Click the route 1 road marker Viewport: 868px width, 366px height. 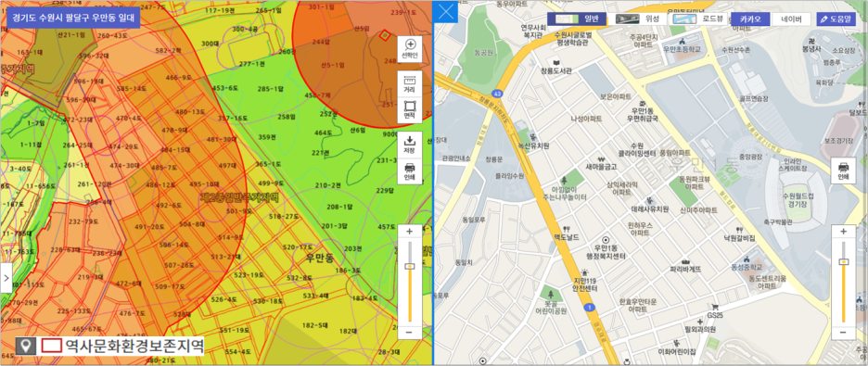coord(591,307)
